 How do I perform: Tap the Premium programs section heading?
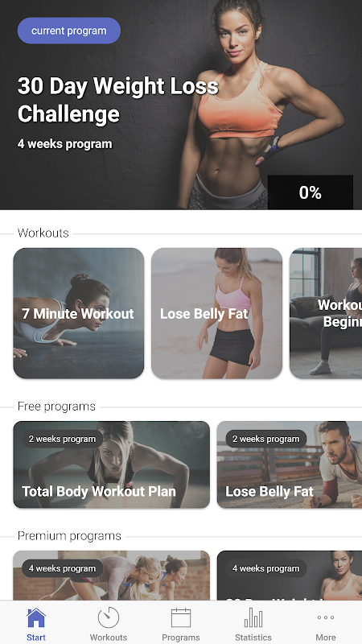[69, 536]
